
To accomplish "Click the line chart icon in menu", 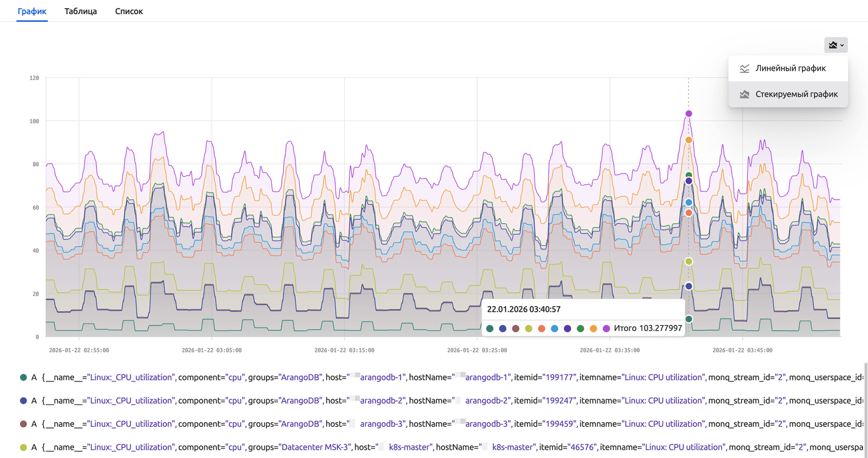I will (x=745, y=68).
